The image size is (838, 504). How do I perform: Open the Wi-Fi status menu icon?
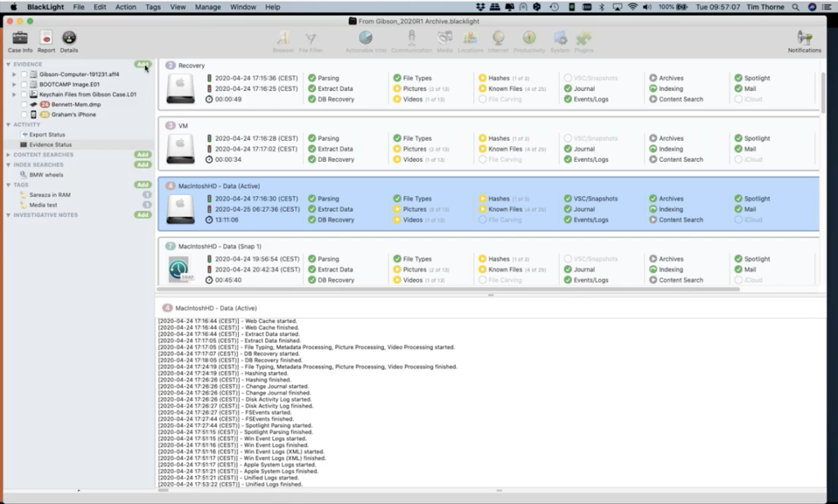tap(633, 7)
